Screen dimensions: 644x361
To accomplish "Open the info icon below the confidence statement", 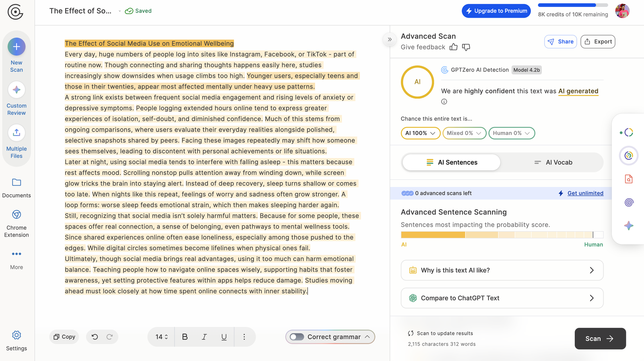I will 444,102.
